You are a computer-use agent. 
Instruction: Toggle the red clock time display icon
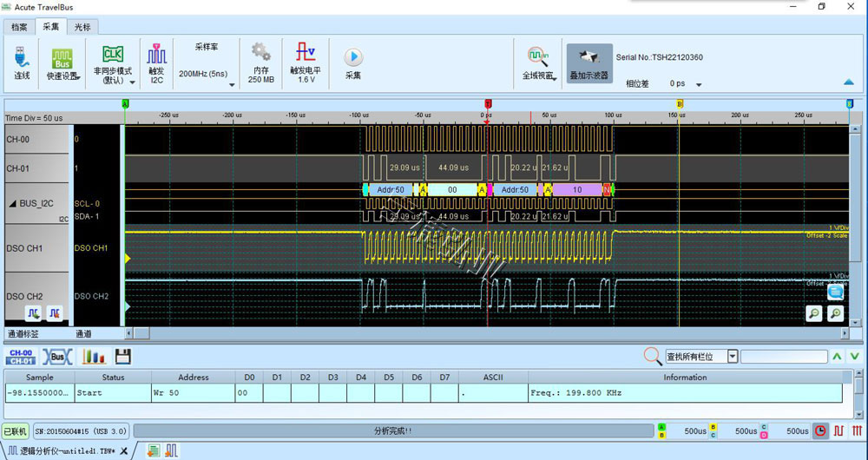pyautogui.click(x=821, y=430)
